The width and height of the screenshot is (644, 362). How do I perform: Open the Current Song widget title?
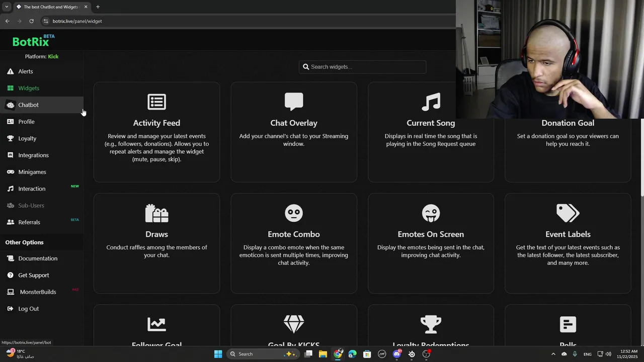431,123
